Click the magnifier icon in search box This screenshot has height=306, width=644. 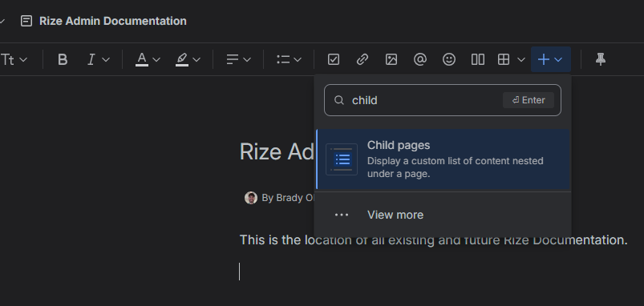[338, 100]
